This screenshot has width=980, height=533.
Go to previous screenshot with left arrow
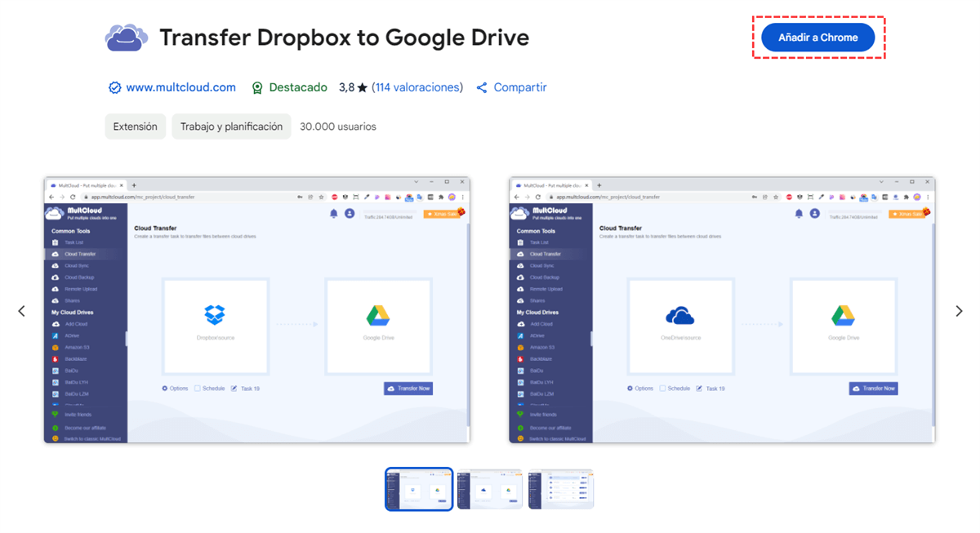(x=21, y=311)
